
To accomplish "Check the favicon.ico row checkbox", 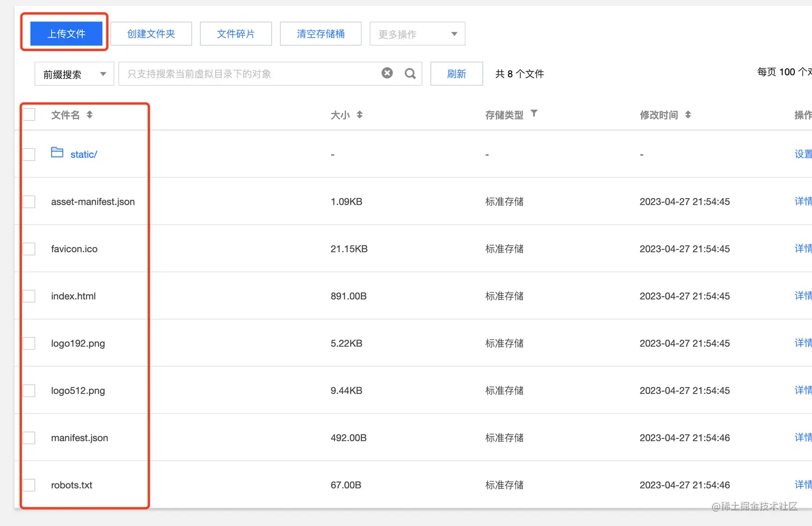I will [29, 249].
